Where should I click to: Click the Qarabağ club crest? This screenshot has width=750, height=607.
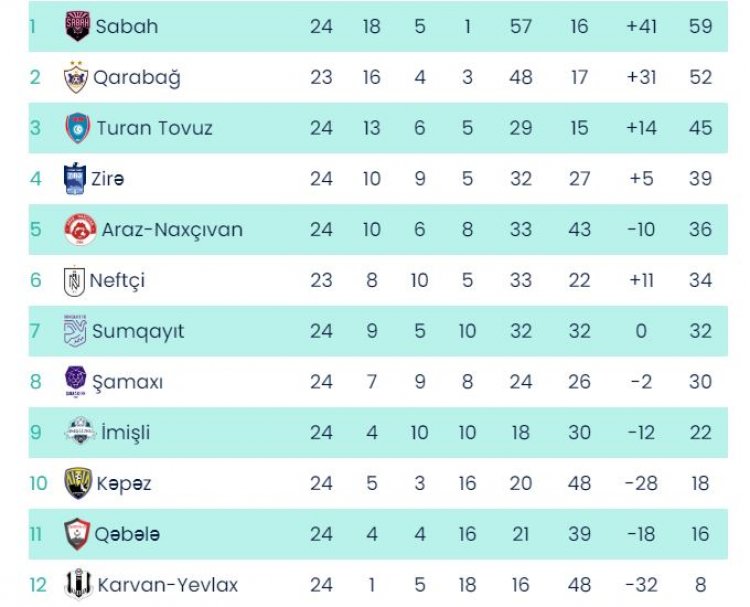tap(76, 77)
